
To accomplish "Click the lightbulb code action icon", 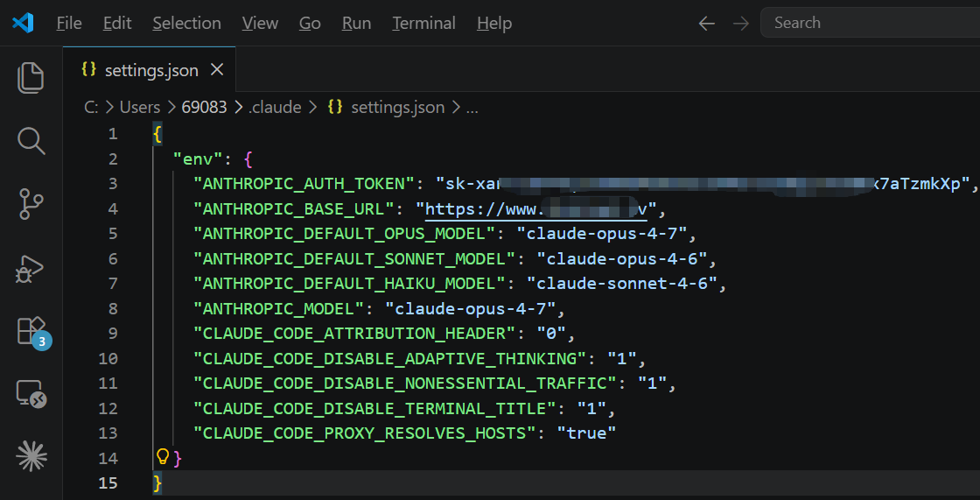I will tap(163, 456).
